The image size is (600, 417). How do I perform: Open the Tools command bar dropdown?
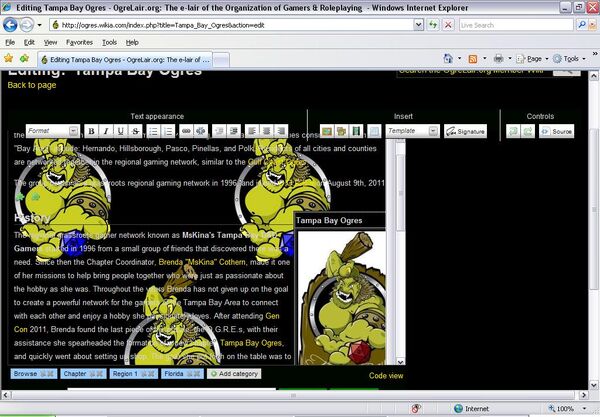point(569,59)
